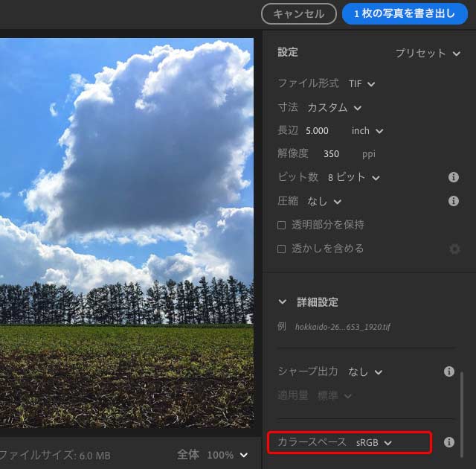Open the カラースペース sRGB dropdown
The height and width of the screenshot is (469, 476).
point(373,442)
